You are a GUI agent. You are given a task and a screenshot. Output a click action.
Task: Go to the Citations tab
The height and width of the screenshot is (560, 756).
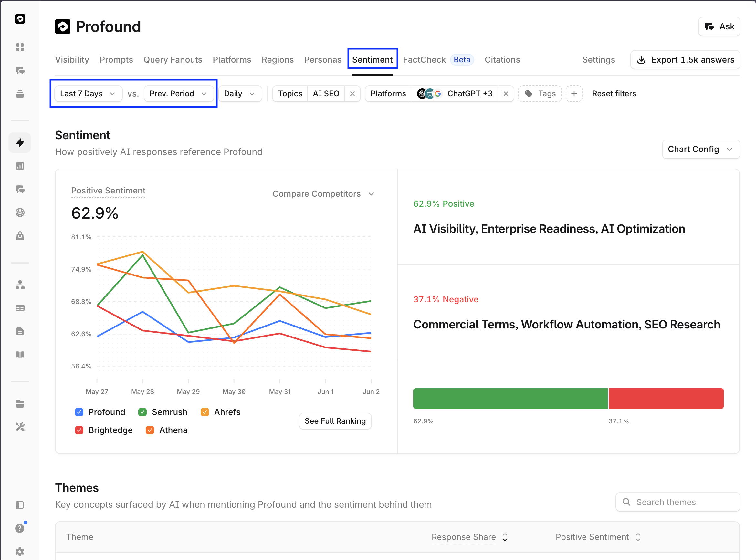coord(502,60)
